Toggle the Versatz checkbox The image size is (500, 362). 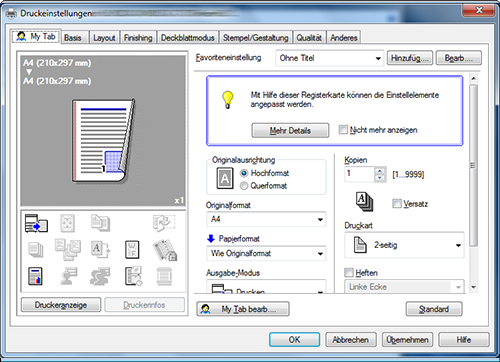(x=397, y=203)
